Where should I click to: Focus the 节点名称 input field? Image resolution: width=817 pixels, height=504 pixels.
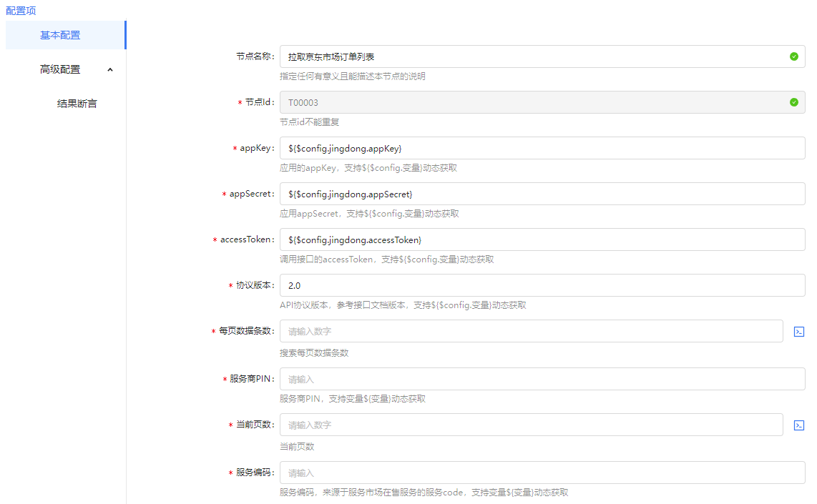point(529,56)
